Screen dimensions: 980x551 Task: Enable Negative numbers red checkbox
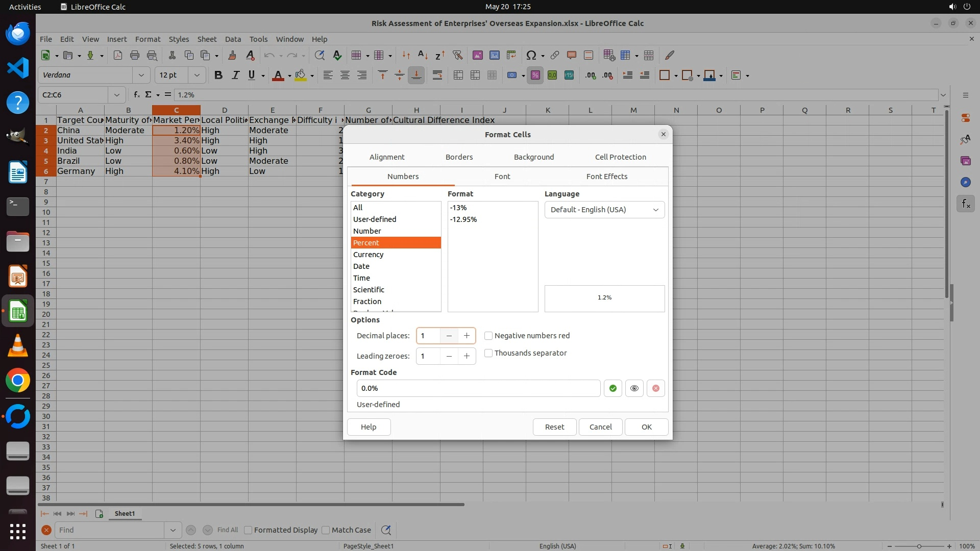(x=488, y=336)
